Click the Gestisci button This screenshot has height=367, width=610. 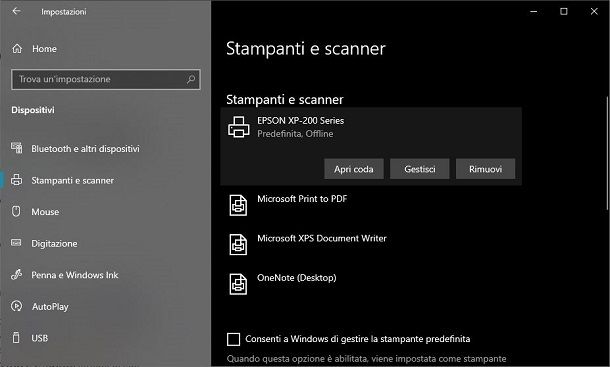coord(420,169)
